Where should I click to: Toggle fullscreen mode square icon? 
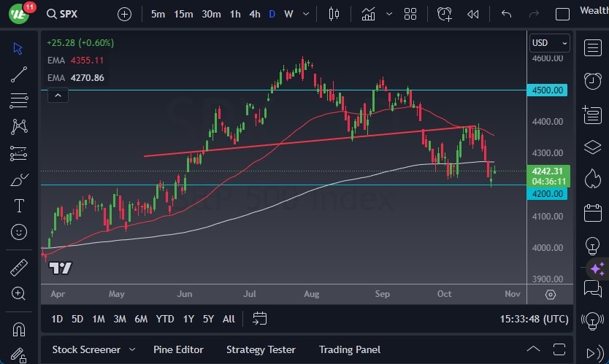click(x=562, y=14)
